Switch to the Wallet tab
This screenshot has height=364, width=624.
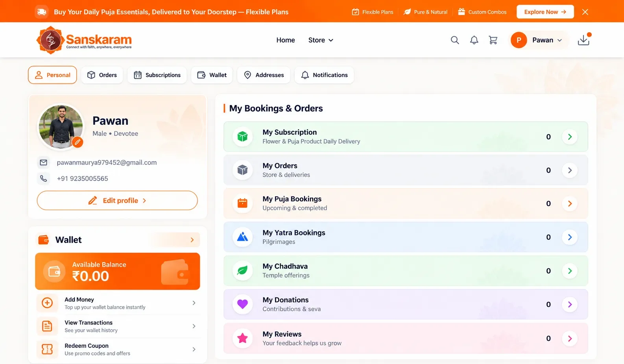point(212,75)
